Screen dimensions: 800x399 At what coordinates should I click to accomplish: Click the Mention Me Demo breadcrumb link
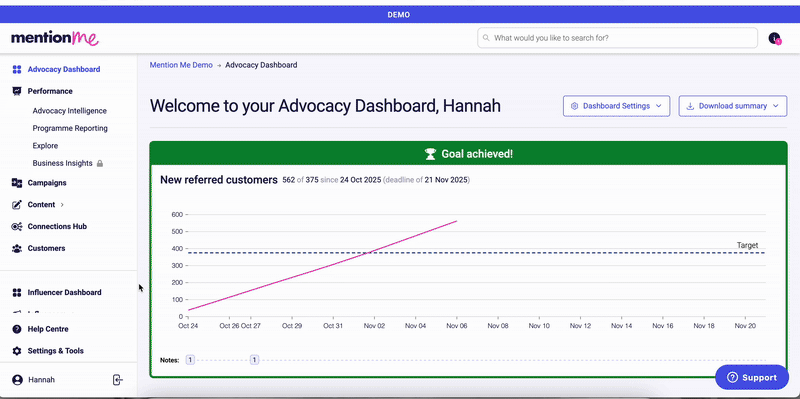(x=181, y=65)
